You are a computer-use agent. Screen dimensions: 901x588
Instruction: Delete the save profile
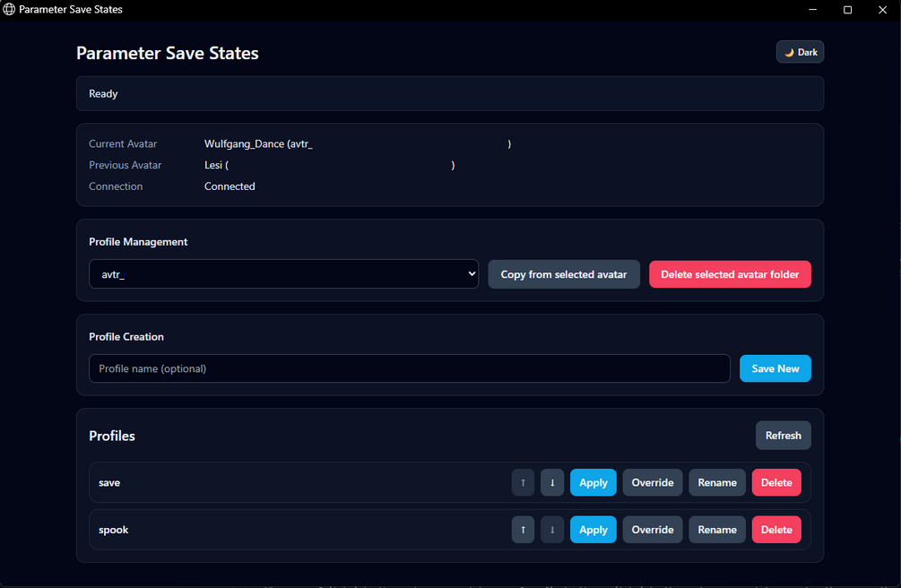click(776, 482)
